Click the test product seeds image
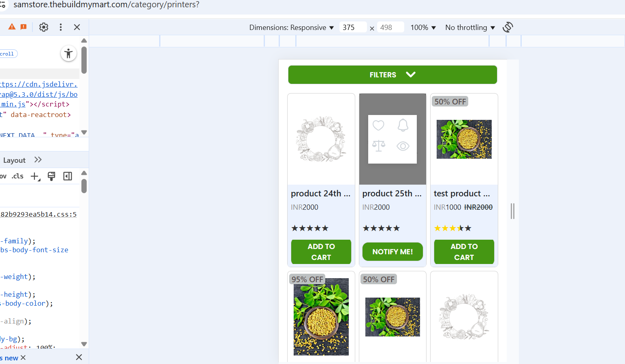 (464, 139)
